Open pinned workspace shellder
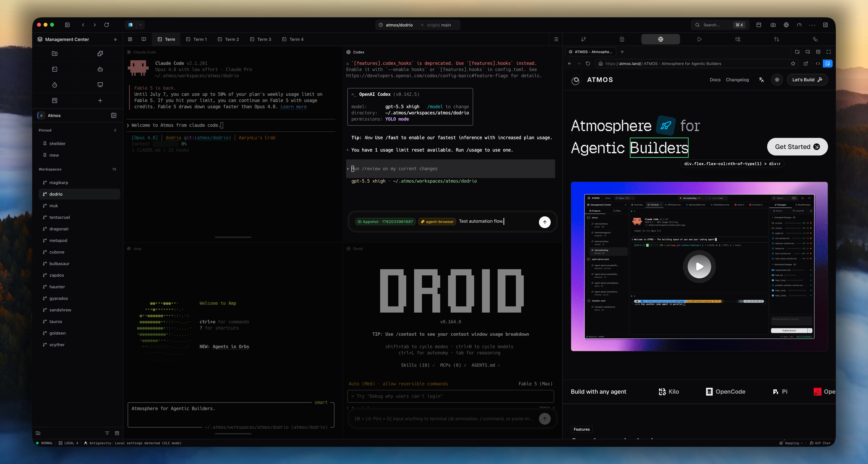The image size is (868, 464). click(79, 144)
